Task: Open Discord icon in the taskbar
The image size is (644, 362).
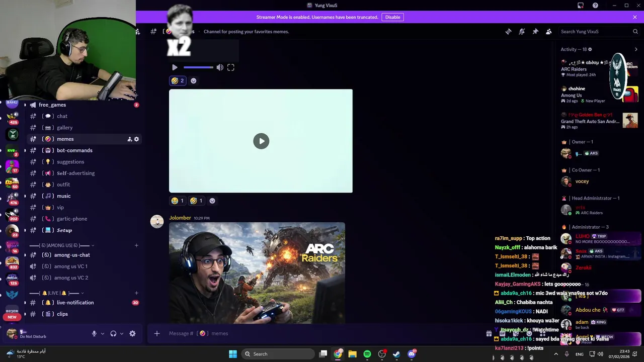Action: [x=412, y=354]
